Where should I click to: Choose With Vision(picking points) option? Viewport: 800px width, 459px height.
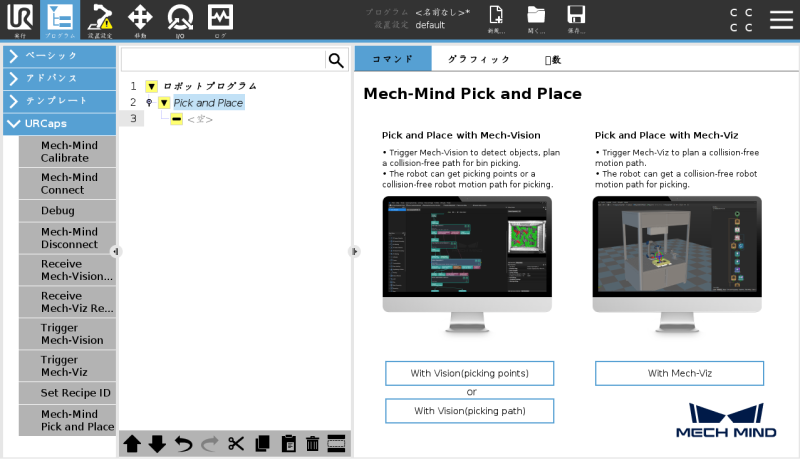(x=469, y=373)
